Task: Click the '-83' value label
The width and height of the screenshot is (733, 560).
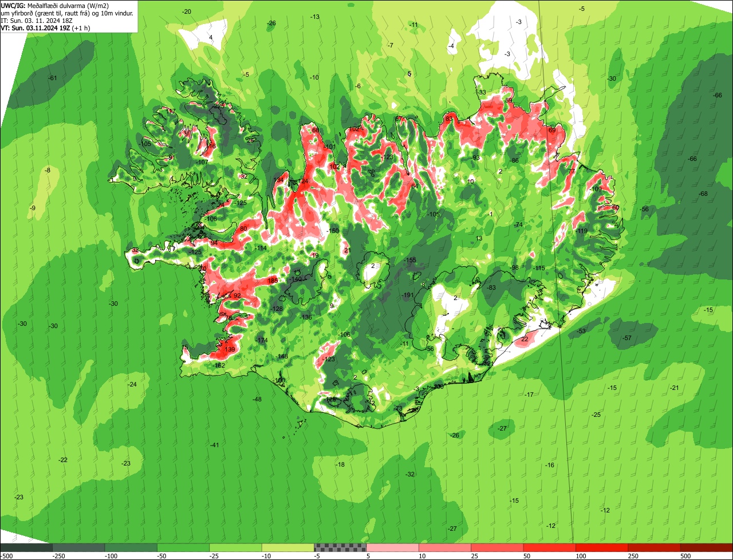Action: (491, 287)
